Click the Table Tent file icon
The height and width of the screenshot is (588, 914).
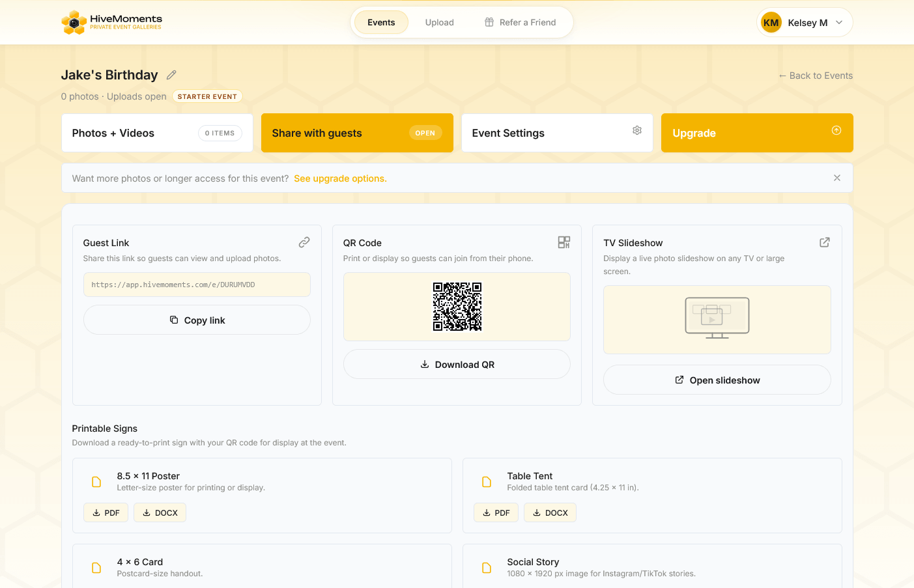(487, 482)
